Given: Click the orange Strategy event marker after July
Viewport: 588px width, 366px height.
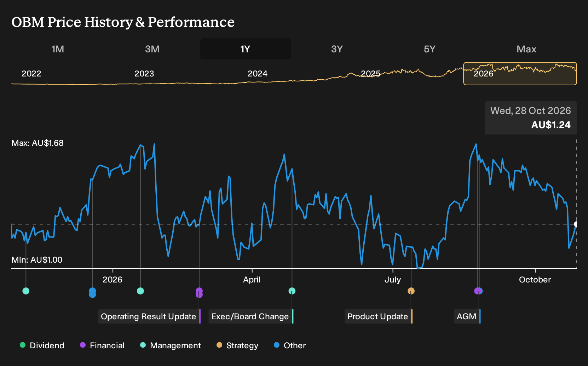Looking at the screenshot, I should [411, 291].
